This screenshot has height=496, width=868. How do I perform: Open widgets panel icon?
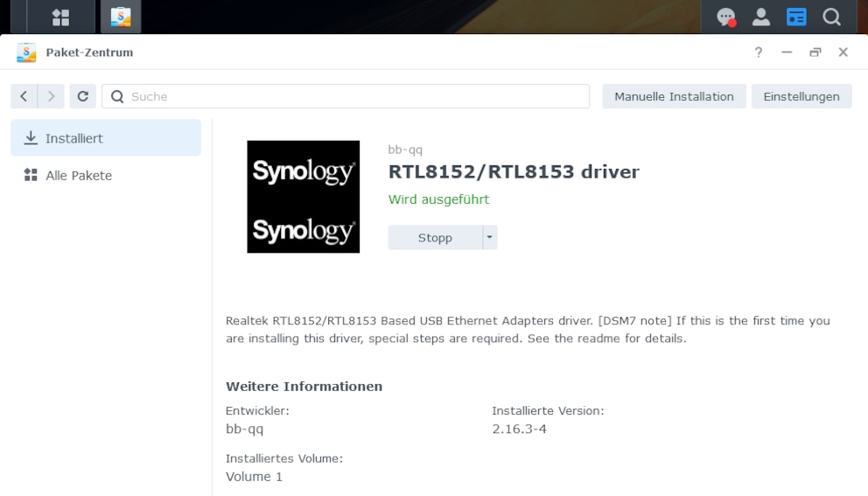point(796,17)
